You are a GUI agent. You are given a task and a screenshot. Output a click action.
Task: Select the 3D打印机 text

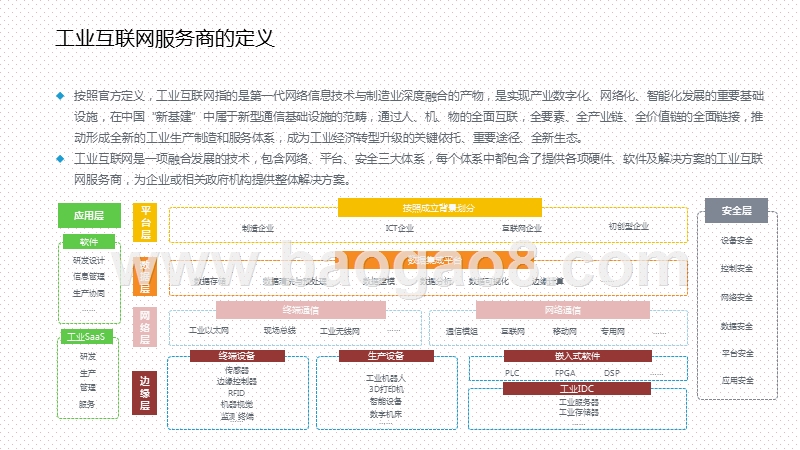coord(386,389)
